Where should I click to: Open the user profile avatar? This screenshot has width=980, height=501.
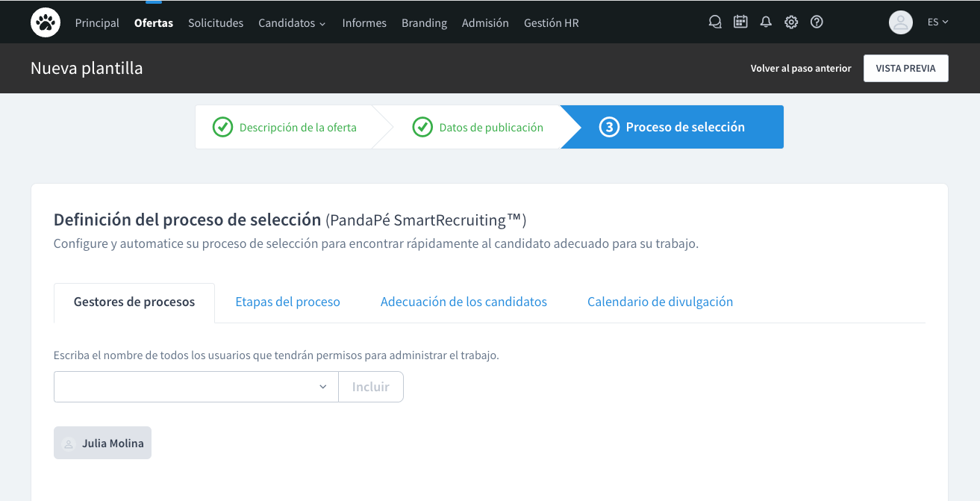tap(900, 22)
